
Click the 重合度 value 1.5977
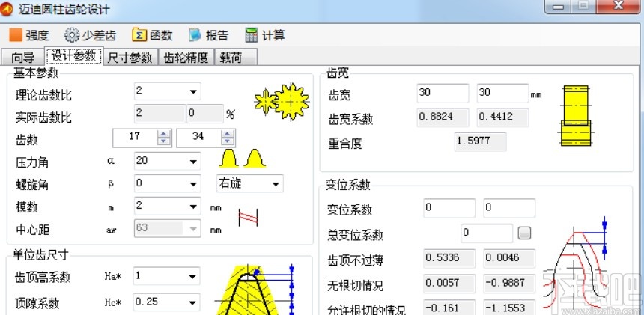[480, 141]
